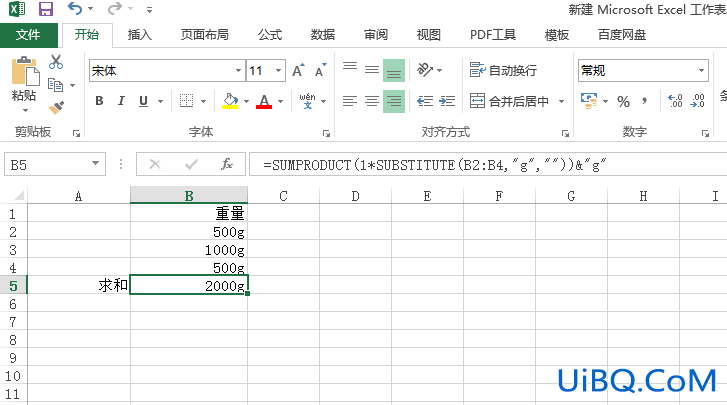This screenshot has height=405, width=727.
Task: Click Increase Decimal icon
Action: click(x=675, y=101)
